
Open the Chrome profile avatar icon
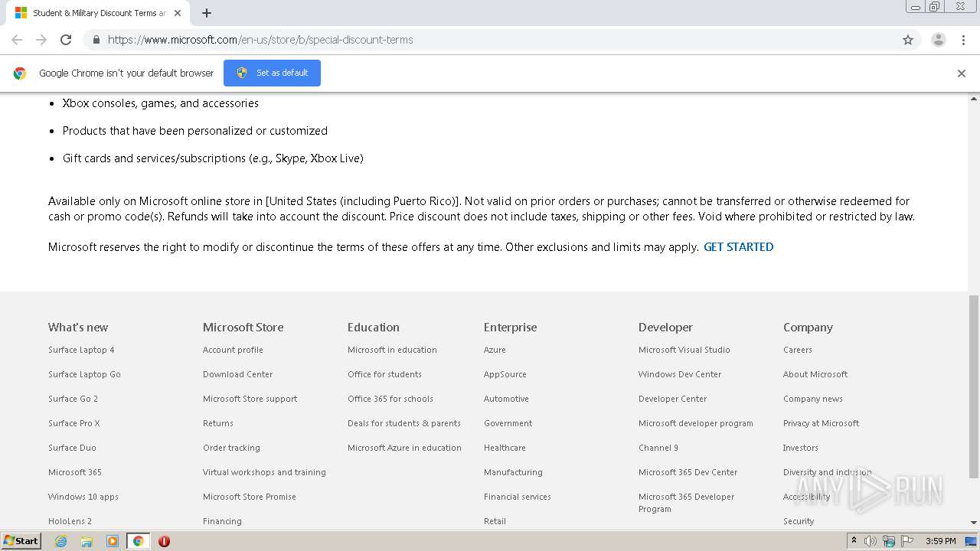(938, 40)
